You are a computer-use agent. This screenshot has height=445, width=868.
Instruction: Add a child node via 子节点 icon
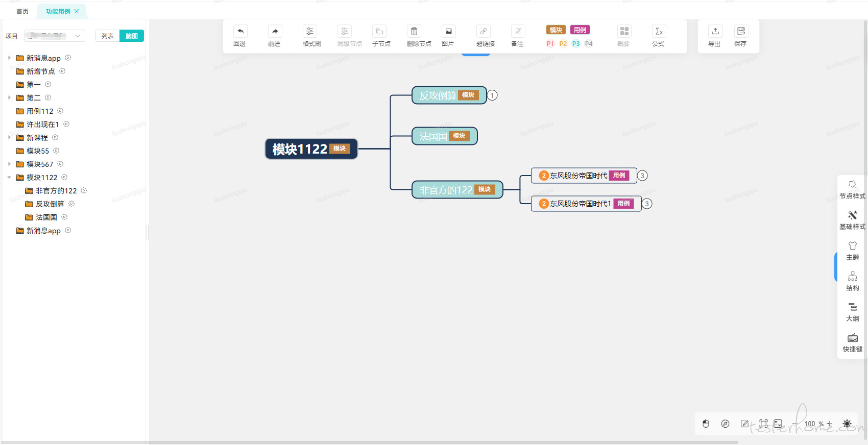pos(379,31)
